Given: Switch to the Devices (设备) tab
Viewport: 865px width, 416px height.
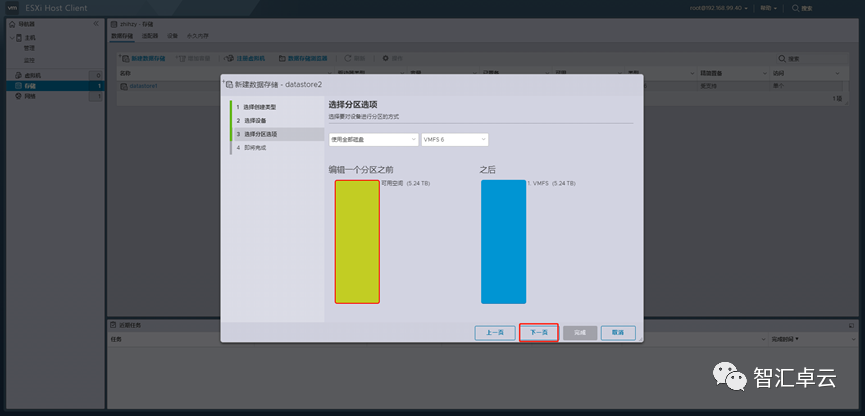Looking at the screenshot, I should tap(173, 36).
